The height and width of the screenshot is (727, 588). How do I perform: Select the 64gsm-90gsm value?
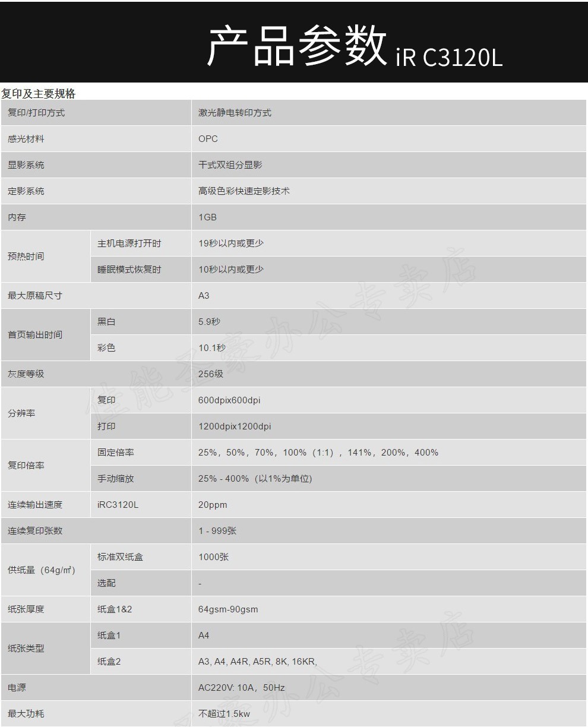tap(228, 609)
